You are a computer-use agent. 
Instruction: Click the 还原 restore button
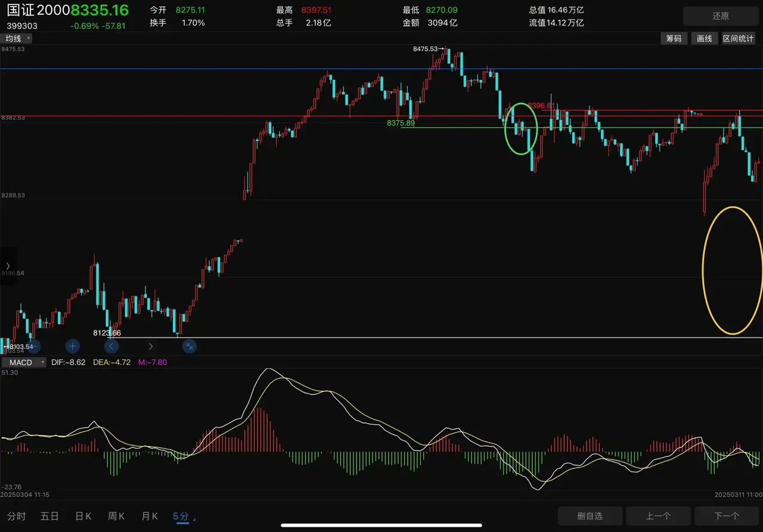[721, 16]
